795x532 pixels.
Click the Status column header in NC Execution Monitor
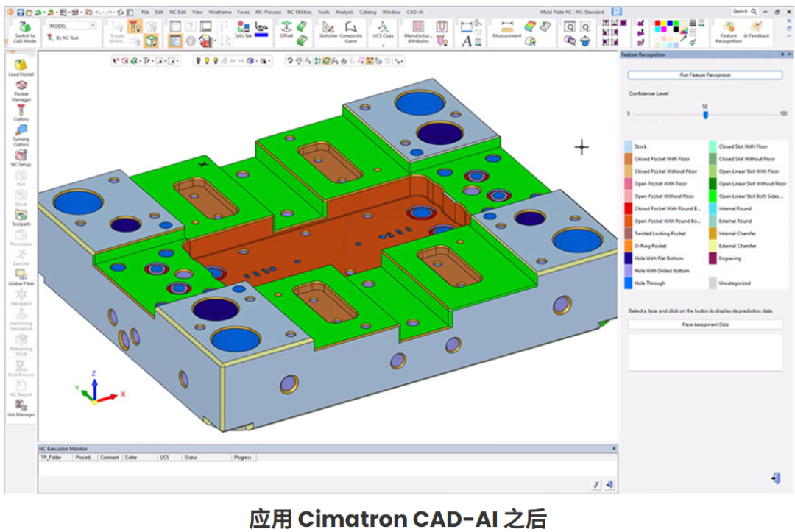point(206,458)
